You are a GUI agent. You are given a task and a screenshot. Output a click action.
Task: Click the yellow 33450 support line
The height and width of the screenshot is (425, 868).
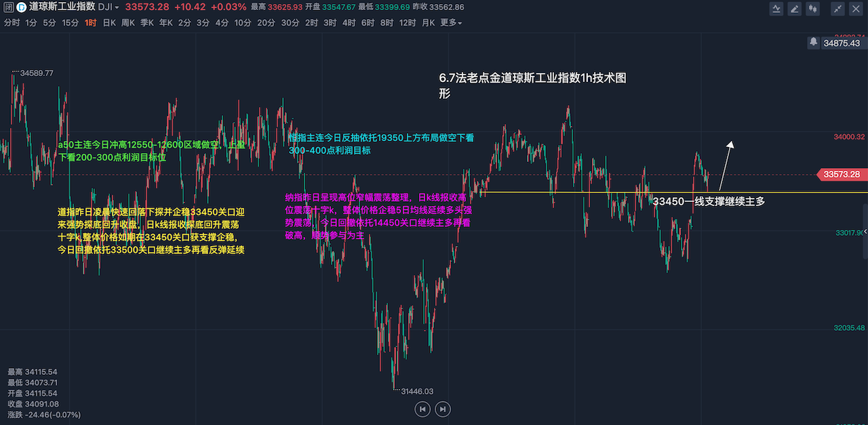tap(576, 193)
